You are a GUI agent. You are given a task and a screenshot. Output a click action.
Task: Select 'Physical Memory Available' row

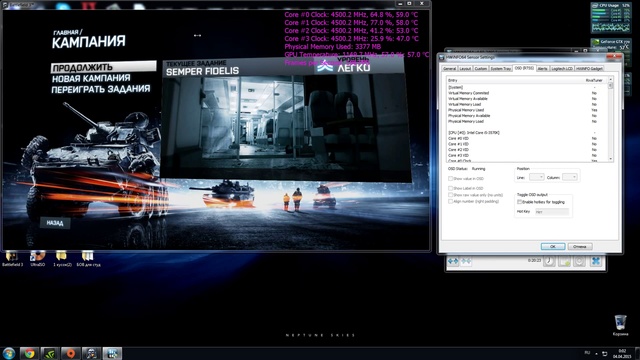(x=529, y=116)
